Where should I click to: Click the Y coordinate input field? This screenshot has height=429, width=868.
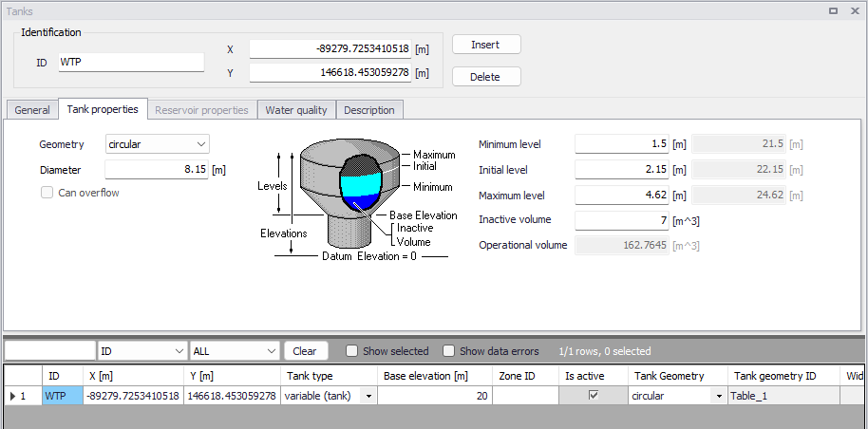330,72
